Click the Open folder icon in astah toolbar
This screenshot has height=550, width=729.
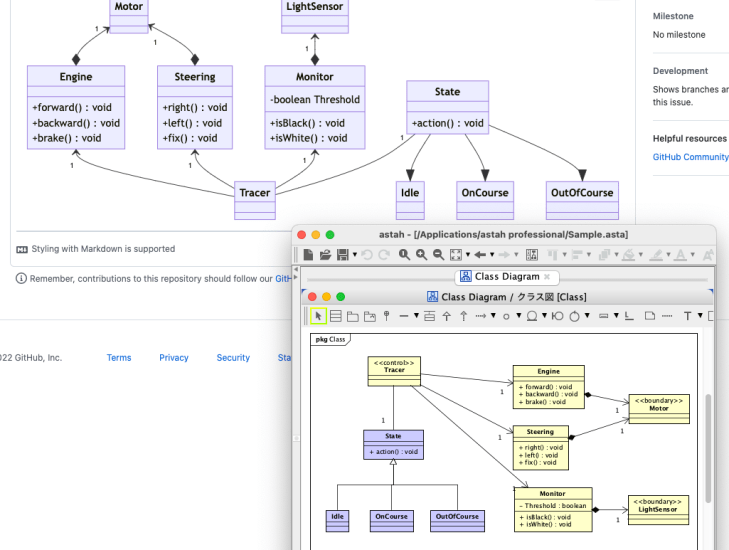[325, 255]
